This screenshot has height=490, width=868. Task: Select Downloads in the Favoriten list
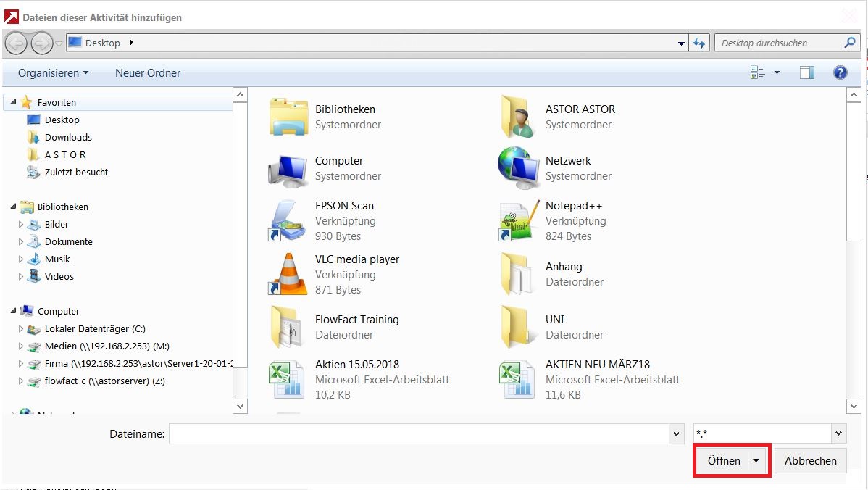[68, 138]
